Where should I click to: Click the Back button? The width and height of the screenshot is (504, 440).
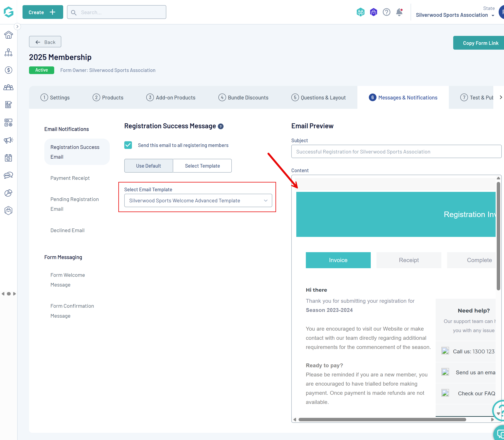pos(45,42)
